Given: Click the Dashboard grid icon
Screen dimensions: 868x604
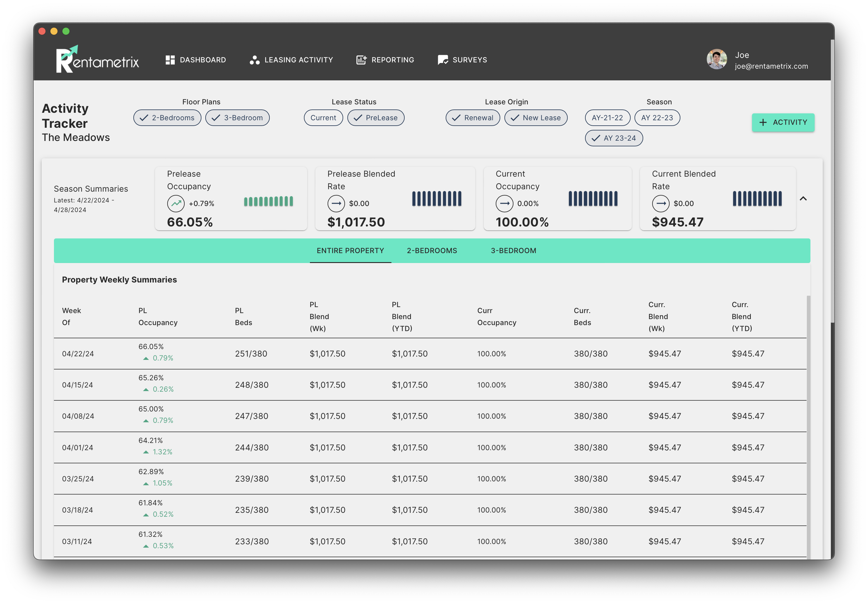Looking at the screenshot, I should (x=170, y=60).
